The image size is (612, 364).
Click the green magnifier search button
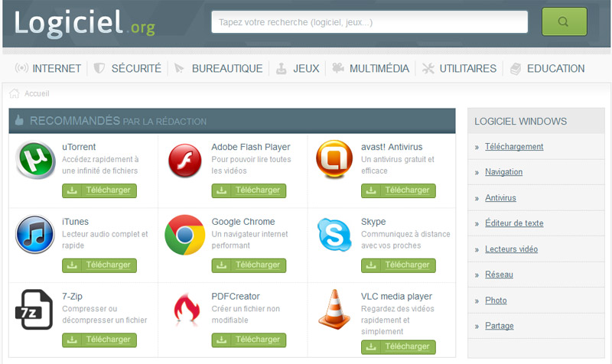click(x=564, y=21)
